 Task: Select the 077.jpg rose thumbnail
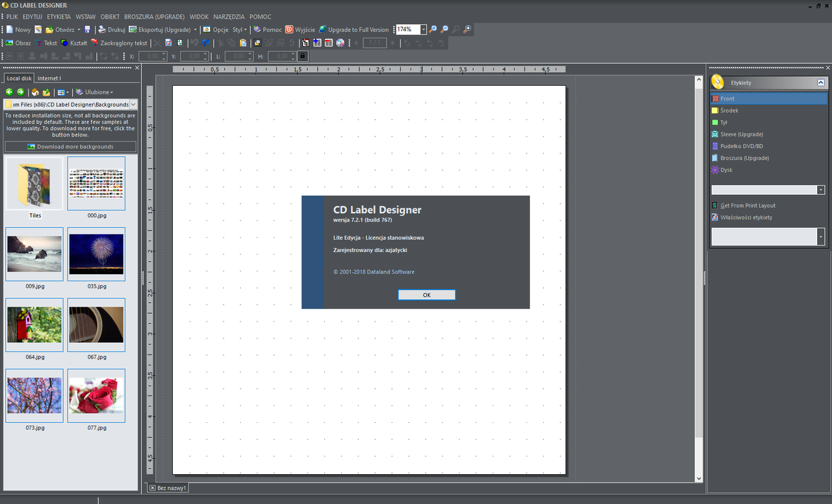tap(96, 396)
